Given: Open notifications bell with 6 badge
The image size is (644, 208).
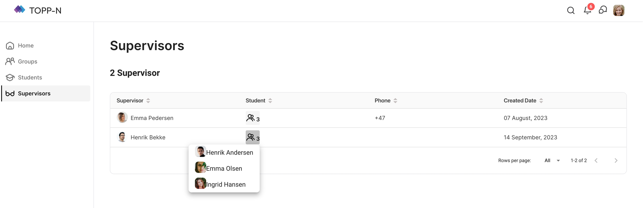Looking at the screenshot, I should [587, 11].
